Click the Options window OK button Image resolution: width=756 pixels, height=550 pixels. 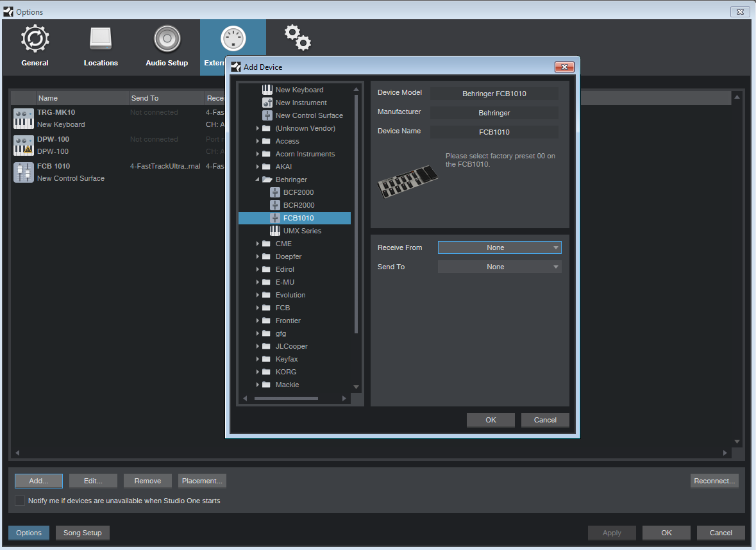point(666,533)
